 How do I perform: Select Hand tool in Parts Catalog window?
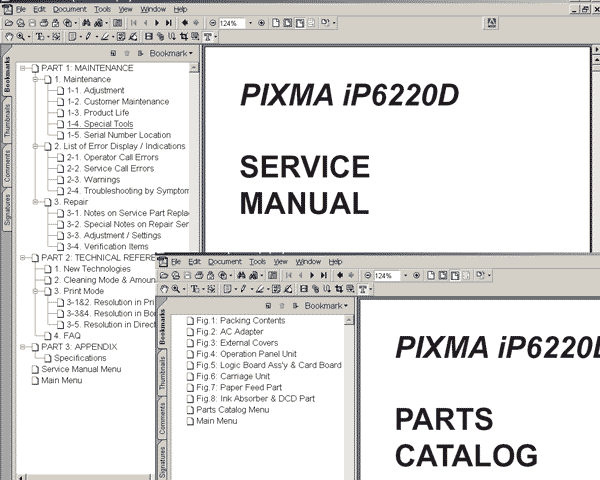[x=164, y=289]
